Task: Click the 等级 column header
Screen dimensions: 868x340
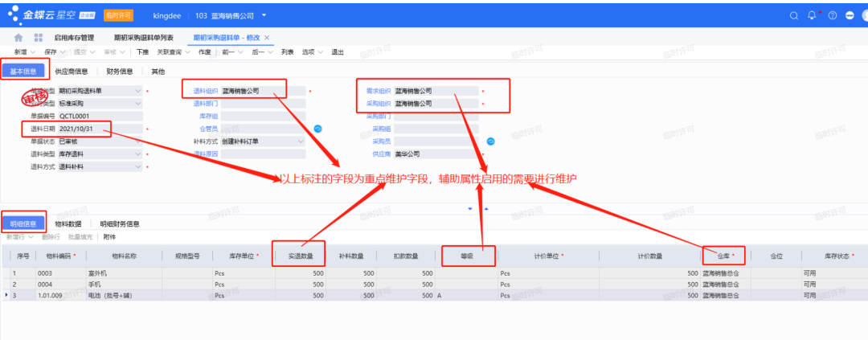Action: click(x=466, y=256)
